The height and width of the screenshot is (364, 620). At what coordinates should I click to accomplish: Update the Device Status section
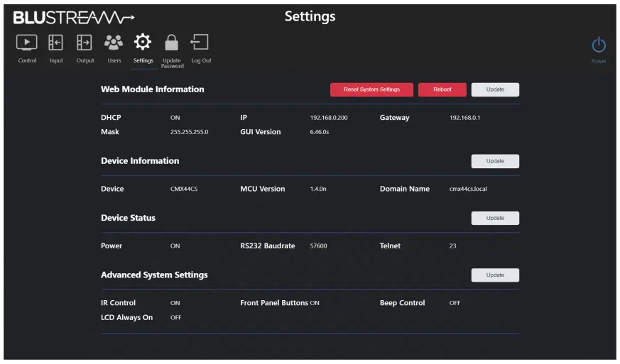tap(495, 218)
